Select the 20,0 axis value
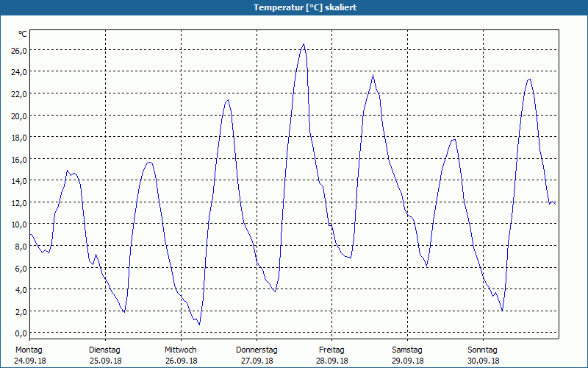The height and width of the screenshot is (368, 588). coord(19,116)
